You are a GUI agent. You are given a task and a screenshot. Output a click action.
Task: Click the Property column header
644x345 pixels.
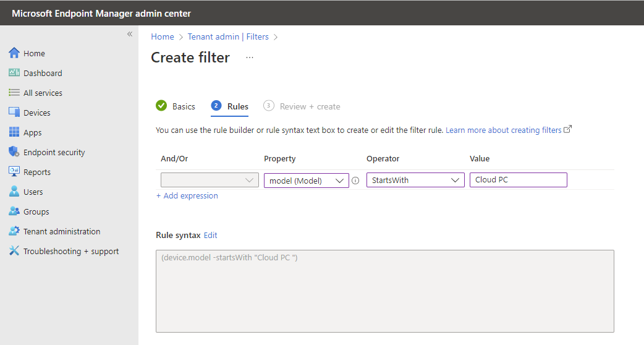[280, 158]
